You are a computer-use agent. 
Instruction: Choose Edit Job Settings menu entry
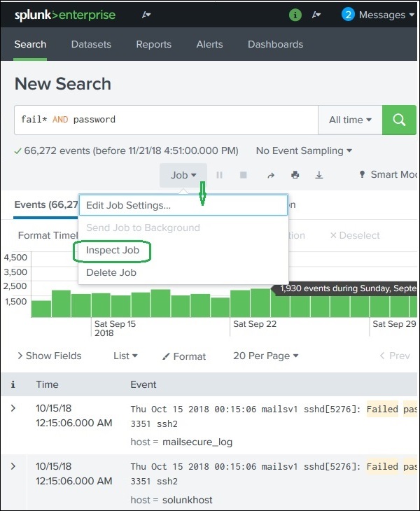tap(129, 205)
